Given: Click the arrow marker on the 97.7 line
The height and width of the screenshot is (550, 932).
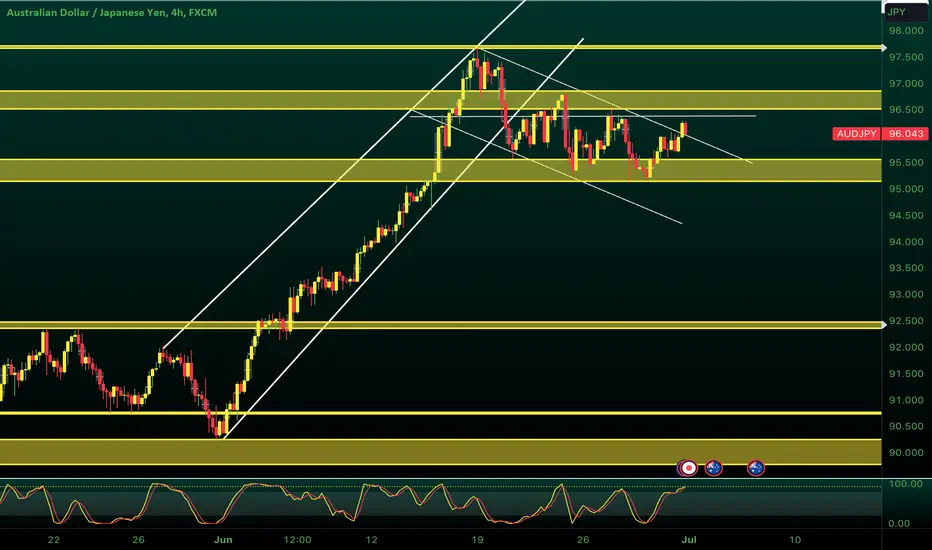Looking at the screenshot, I should (x=884, y=48).
